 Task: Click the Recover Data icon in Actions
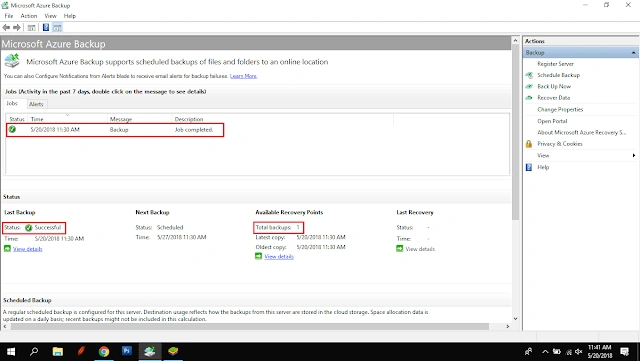(x=529, y=98)
